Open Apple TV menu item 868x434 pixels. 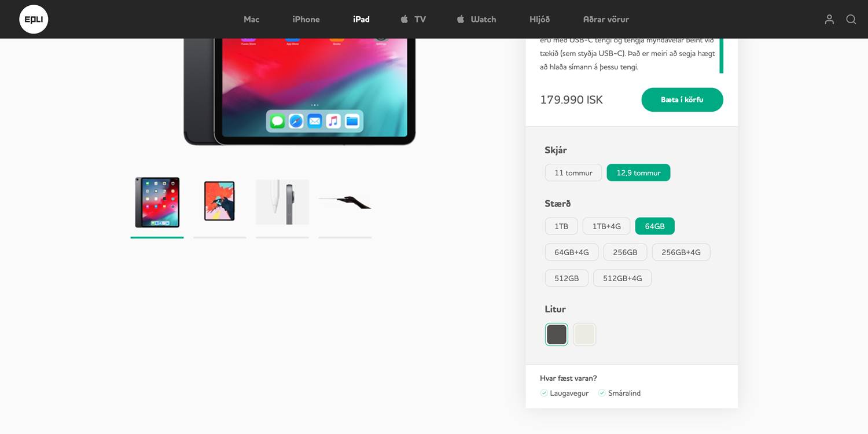coord(413,19)
